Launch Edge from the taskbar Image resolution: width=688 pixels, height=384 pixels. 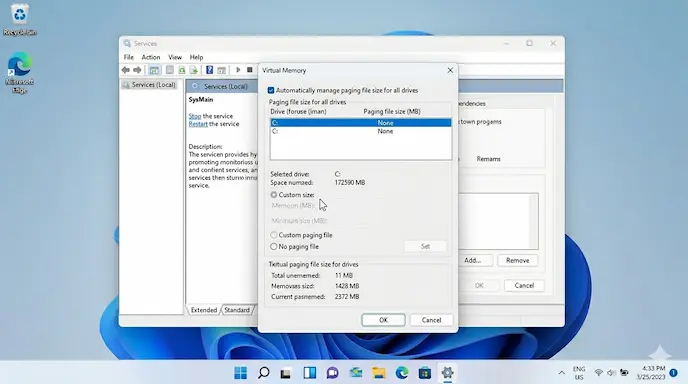pyautogui.click(x=401, y=373)
